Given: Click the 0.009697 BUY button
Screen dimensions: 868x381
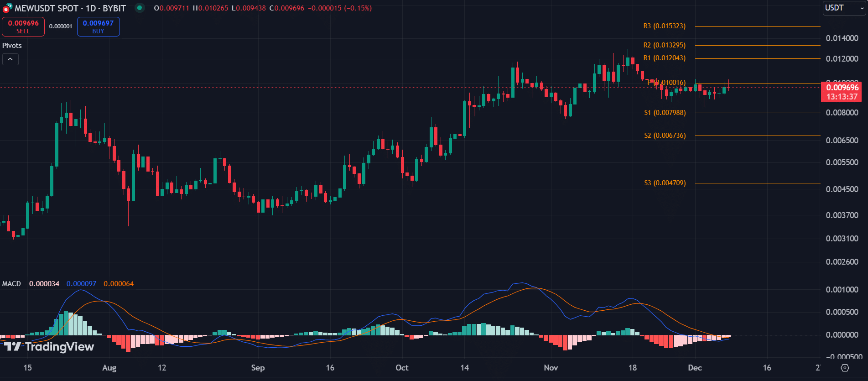Looking at the screenshot, I should [x=98, y=26].
